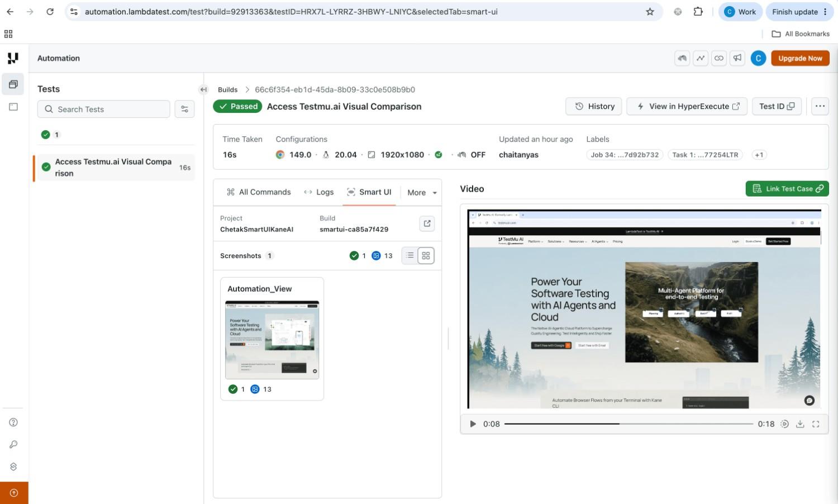
Task: Open the sidebar window icon below Automation
Action: point(13,107)
